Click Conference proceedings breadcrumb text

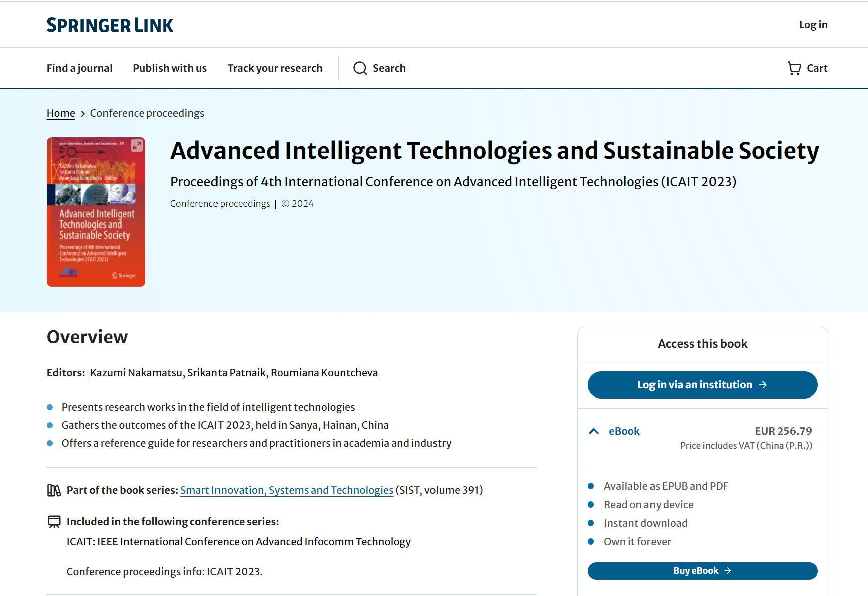(x=147, y=113)
